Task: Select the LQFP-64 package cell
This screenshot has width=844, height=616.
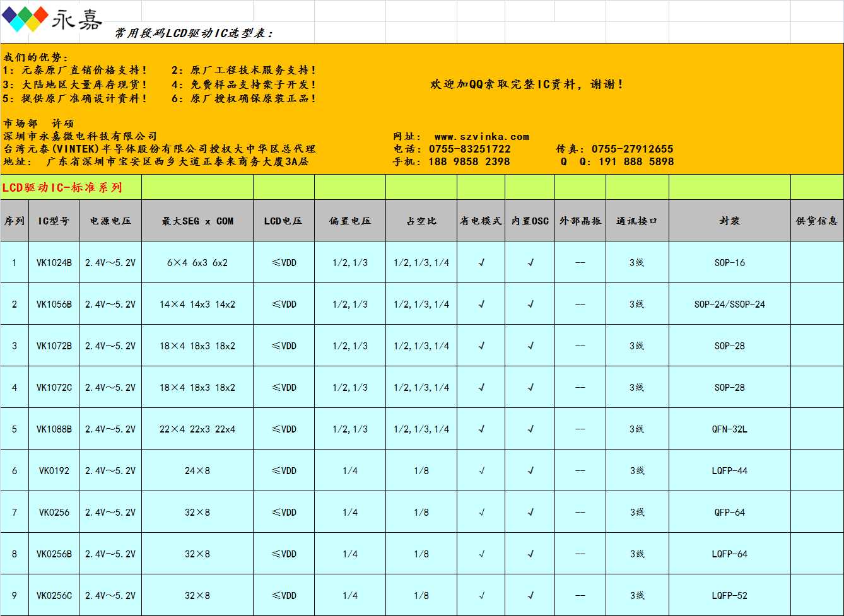Action: tap(730, 554)
